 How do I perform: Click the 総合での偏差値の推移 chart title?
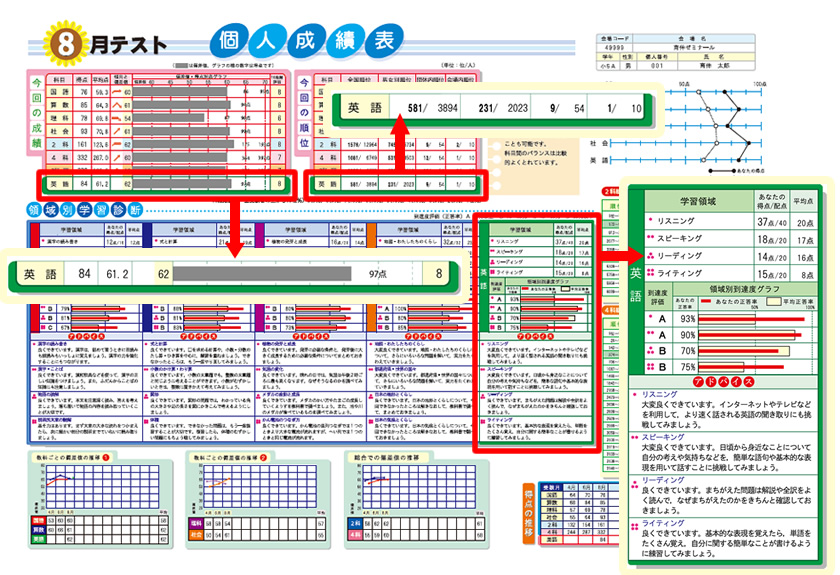(386, 458)
